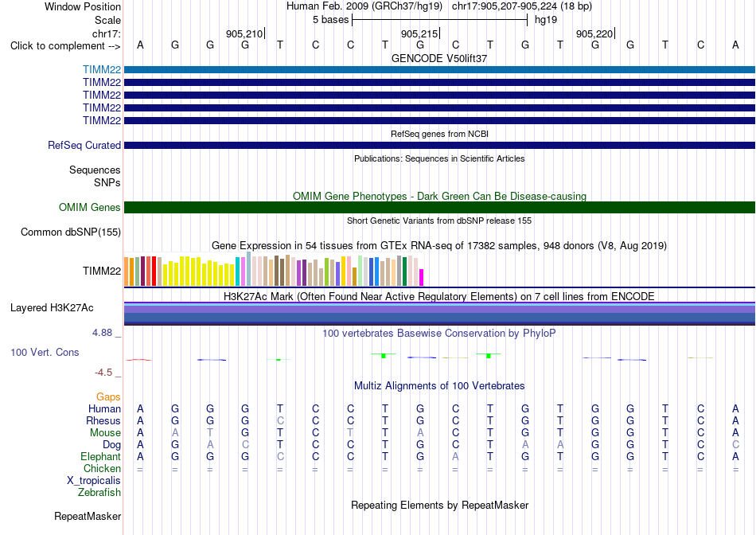The width and height of the screenshot is (756, 535).
Task: Open the Layered H3K27Ac track label
Action: tap(52, 308)
